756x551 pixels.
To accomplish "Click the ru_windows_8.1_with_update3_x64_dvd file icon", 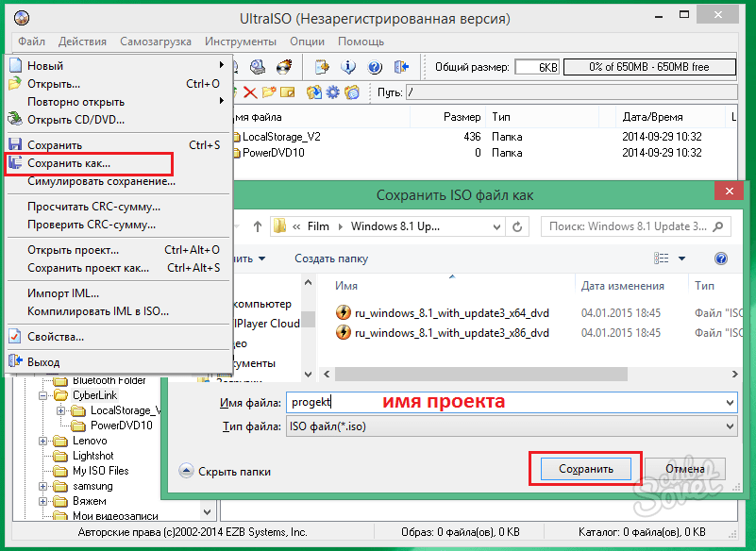I will 344,313.
